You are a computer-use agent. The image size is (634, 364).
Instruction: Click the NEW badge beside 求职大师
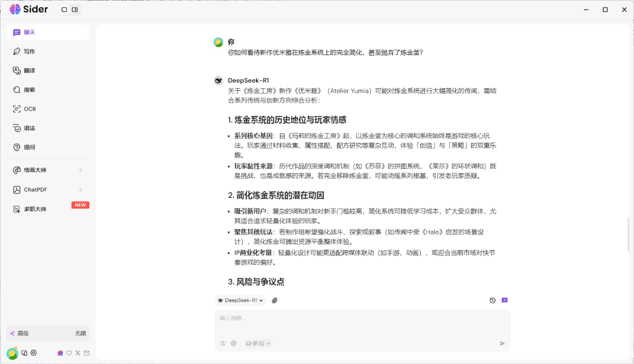80,205
